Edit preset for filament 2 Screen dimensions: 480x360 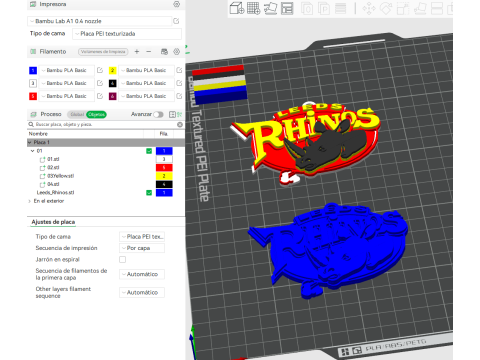pyautogui.click(x=179, y=70)
